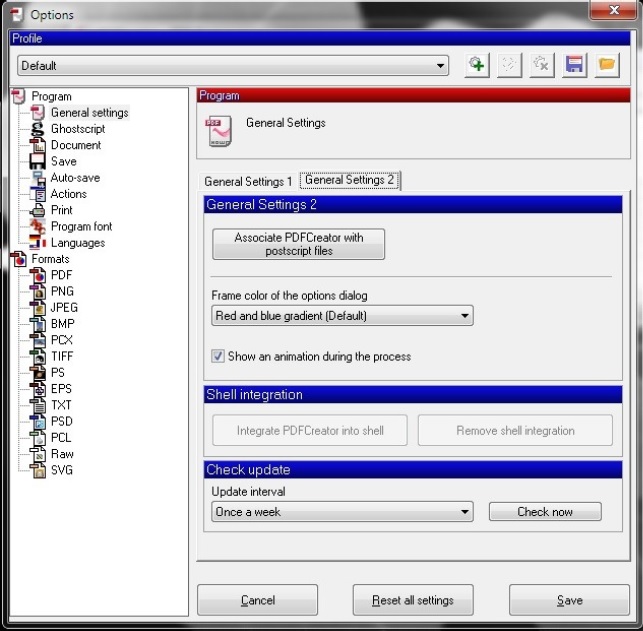Click the Actions icon in the tree
The height and width of the screenshot is (631, 643).
pyautogui.click(x=37, y=194)
